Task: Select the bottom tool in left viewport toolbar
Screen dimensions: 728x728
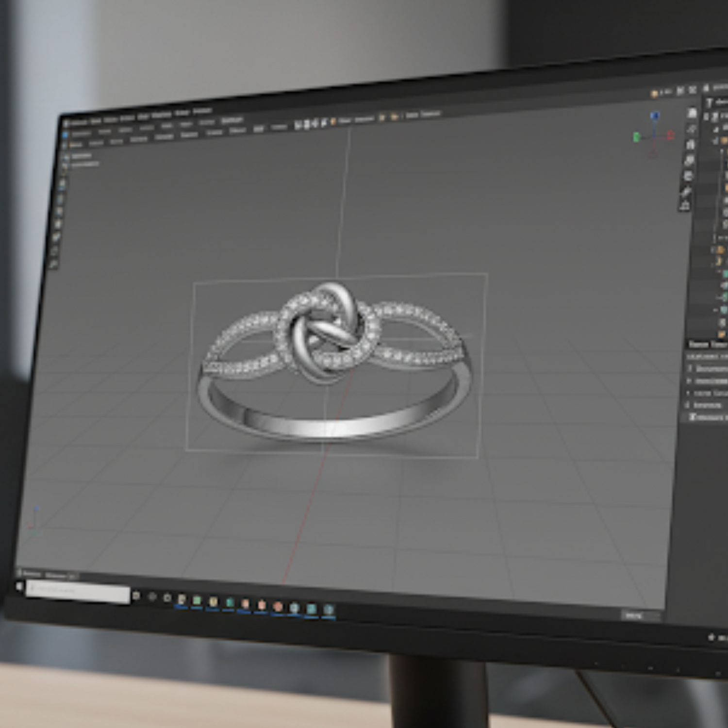Action: tap(53, 264)
